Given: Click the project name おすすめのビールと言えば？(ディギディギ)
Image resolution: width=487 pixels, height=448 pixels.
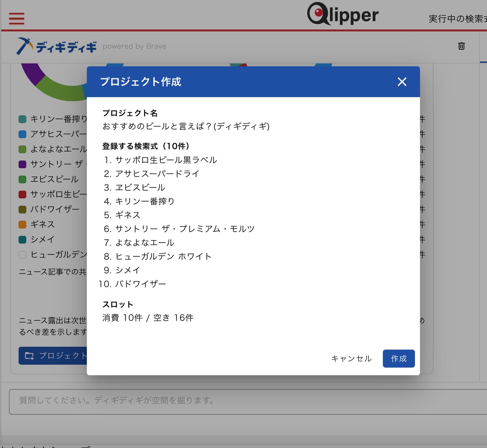Looking at the screenshot, I should (x=186, y=126).
